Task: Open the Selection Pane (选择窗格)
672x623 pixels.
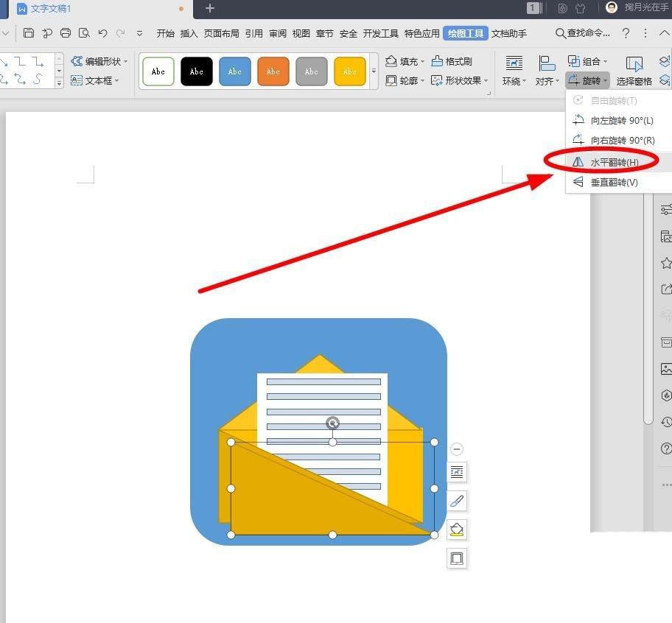Action: pyautogui.click(x=634, y=71)
